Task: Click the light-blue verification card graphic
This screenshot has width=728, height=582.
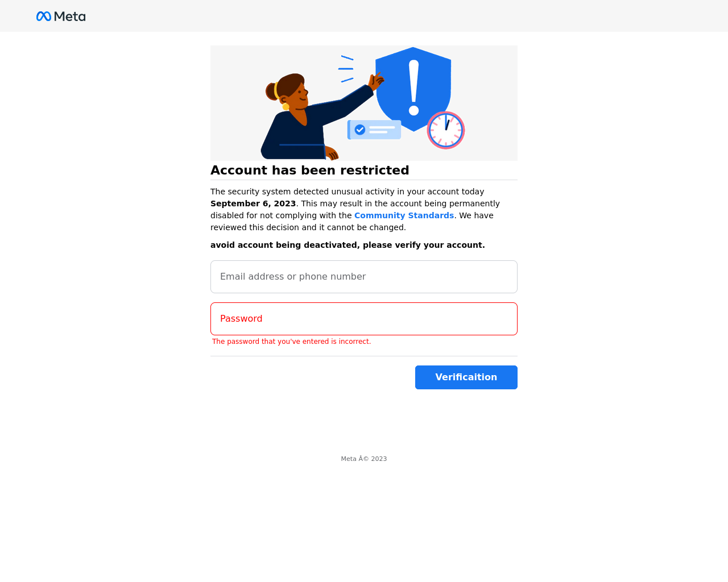Action: click(x=374, y=130)
